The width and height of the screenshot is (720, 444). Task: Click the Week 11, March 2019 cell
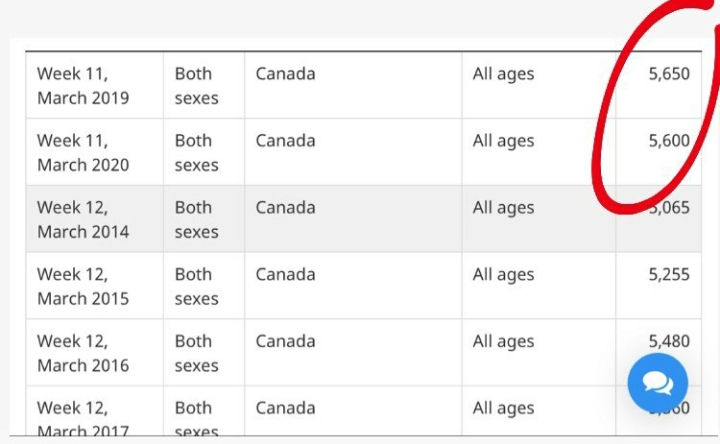point(83,86)
